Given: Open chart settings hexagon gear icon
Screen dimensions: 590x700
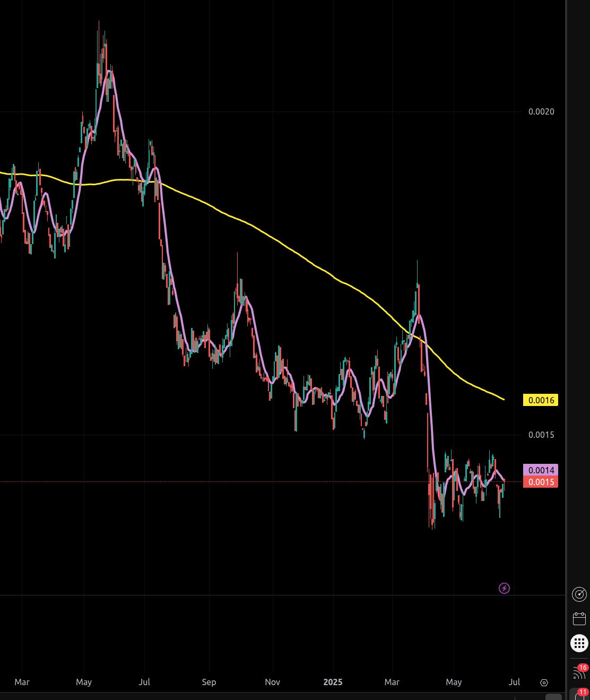Looking at the screenshot, I should [x=544, y=682].
